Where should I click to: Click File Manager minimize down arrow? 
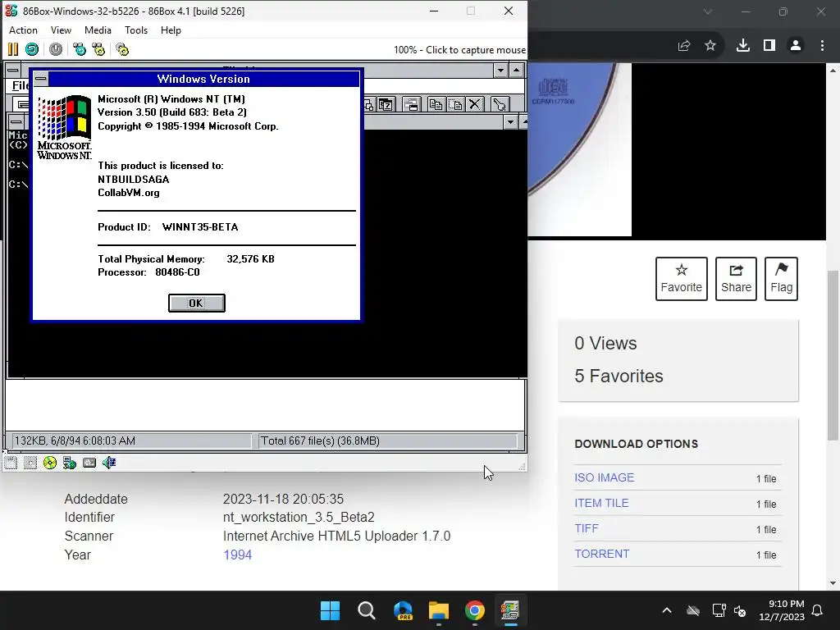point(500,71)
